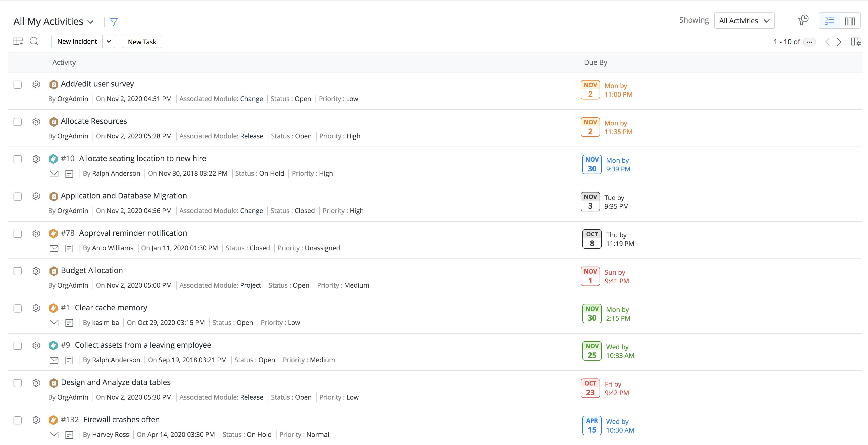
Task: Open column settings icon near pagination
Action: click(x=856, y=42)
